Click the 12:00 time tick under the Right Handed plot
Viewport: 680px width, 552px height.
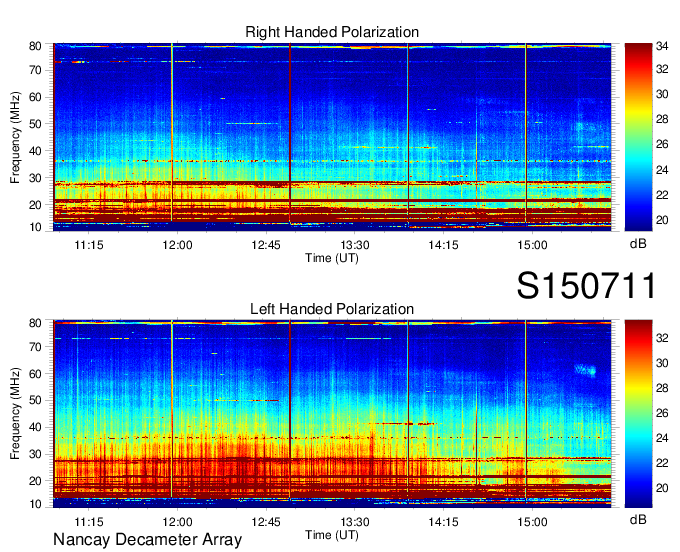click(x=177, y=245)
